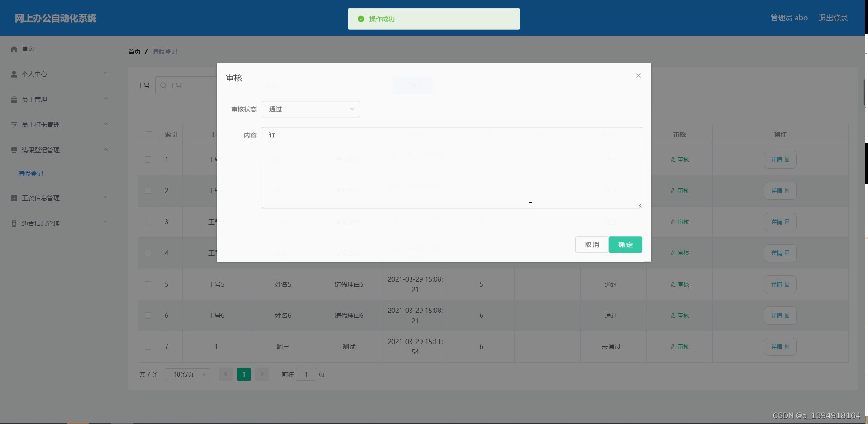
Task: Expand the 员工打卡管理 sidebar chevron
Action: click(105, 124)
